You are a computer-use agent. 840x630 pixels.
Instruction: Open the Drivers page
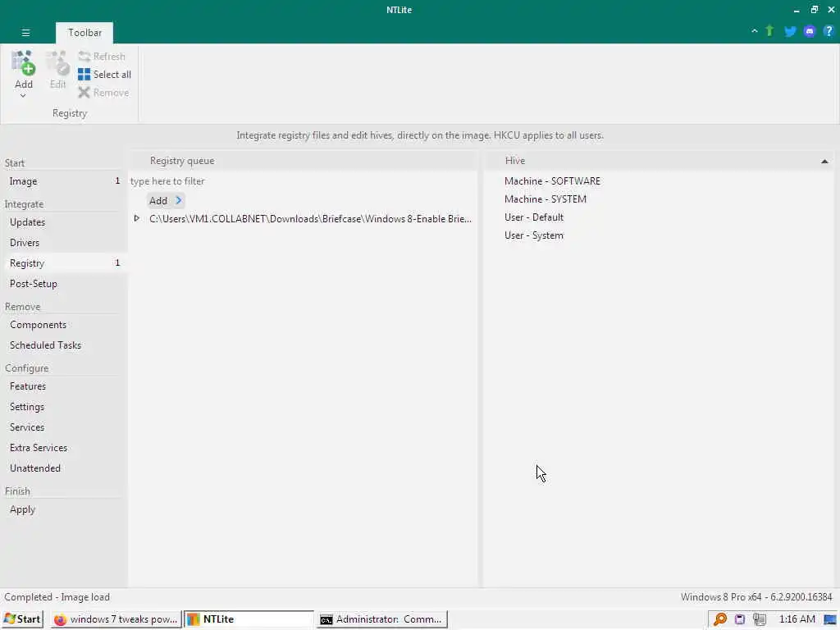tap(64, 243)
